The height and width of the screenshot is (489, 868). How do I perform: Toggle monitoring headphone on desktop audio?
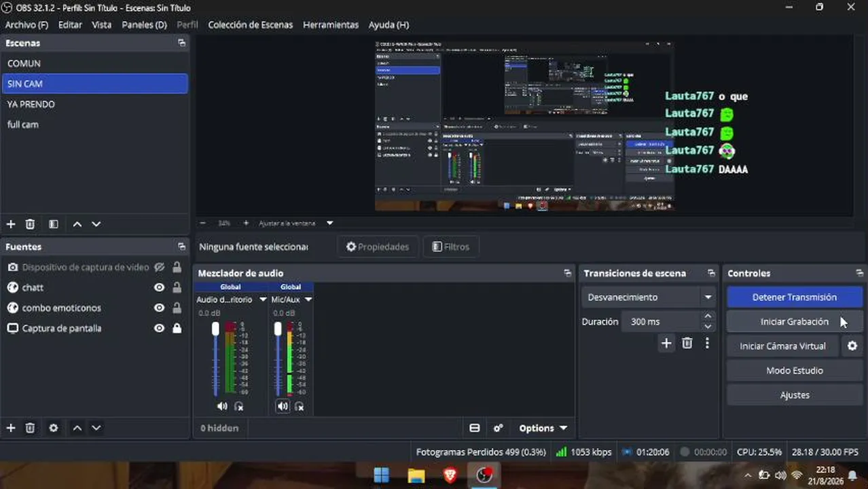point(238,406)
